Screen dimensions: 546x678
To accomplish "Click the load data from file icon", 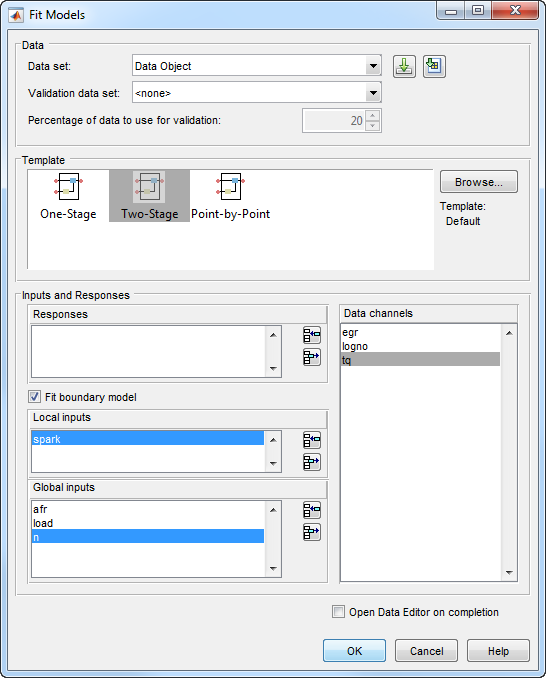I will click(x=404, y=67).
